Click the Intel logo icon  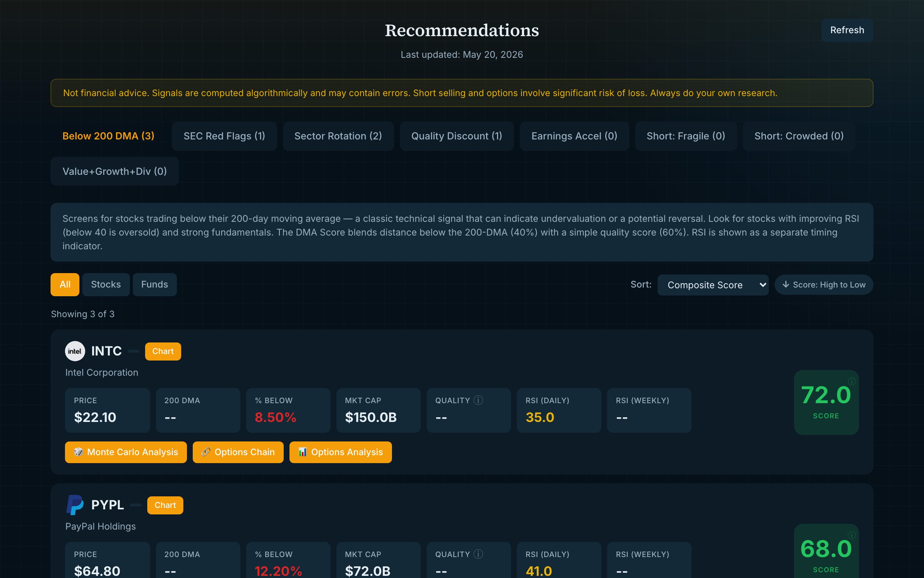75,351
